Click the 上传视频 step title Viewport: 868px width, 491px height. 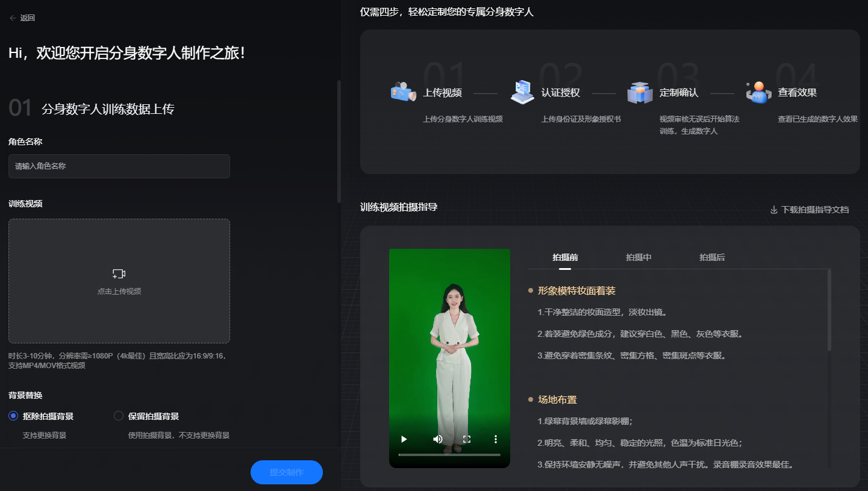point(443,93)
